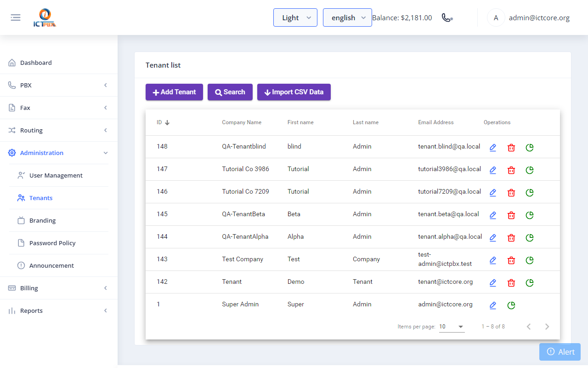The width and height of the screenshot is (588, 368).
Task: Sort by First name column header
Action: 300,122
